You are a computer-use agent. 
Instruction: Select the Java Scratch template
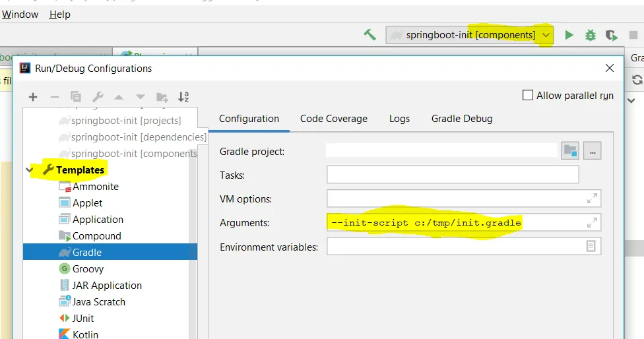point(92,301)
